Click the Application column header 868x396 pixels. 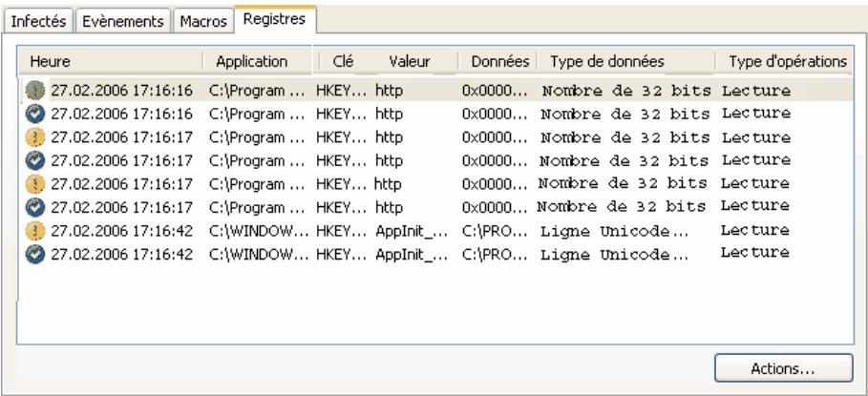point(257,61)
